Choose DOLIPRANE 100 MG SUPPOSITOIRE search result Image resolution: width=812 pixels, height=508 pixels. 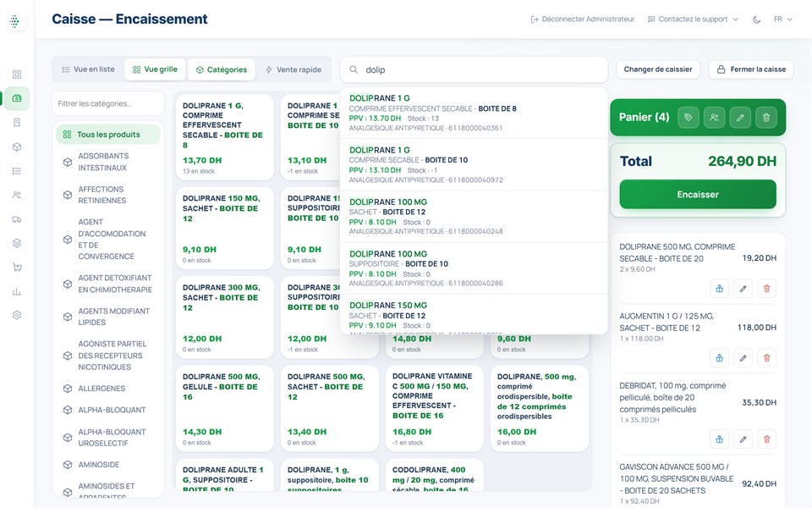[x=474, y=268]
